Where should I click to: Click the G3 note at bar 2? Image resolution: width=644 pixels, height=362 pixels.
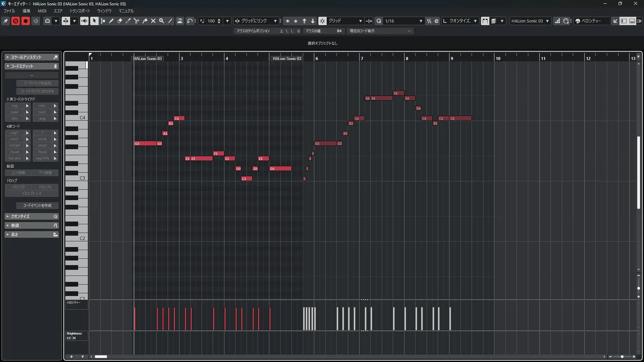tap(146, 143)
